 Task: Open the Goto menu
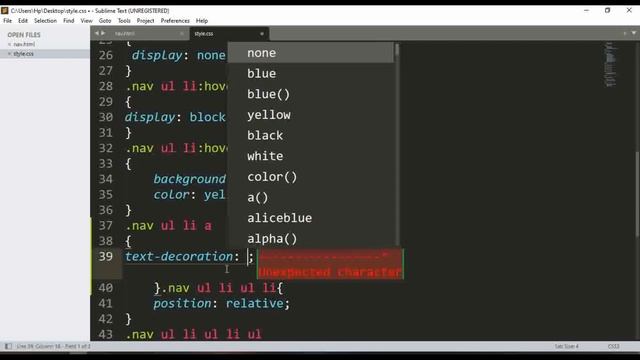(105, 21)
